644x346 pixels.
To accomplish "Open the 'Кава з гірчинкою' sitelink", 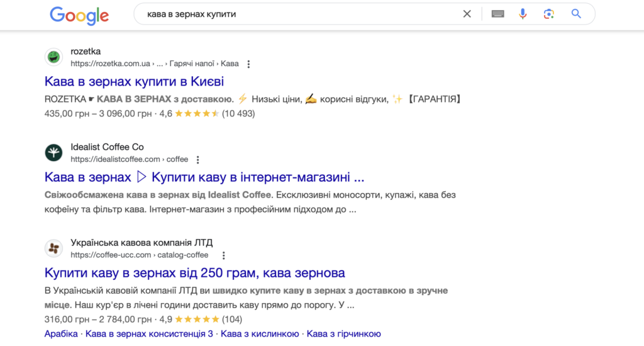I will click(344, 333).
